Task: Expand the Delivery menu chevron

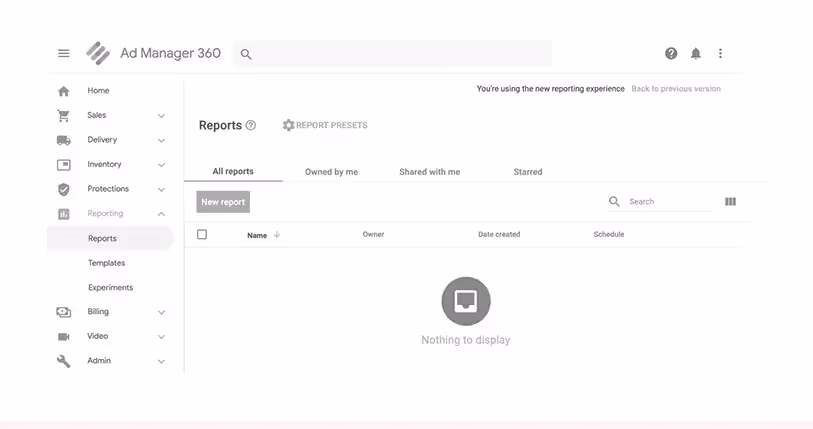Action: [x=161, y=141]
